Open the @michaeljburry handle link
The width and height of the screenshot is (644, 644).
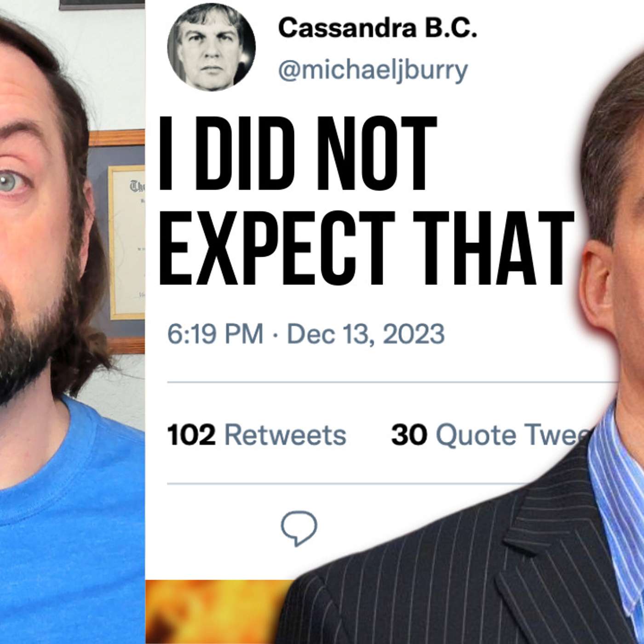(373, 70)
